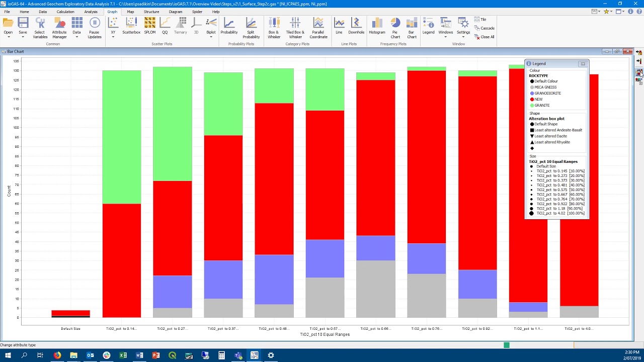Click the GRANODIORITE purple colour swatch
Viewport: 644px width, 362px height.
(532, 93)
